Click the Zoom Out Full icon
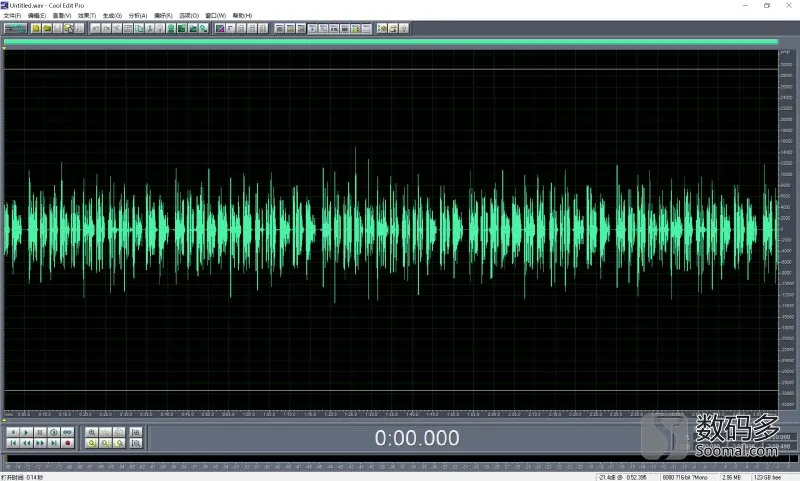 pos(119,433)
